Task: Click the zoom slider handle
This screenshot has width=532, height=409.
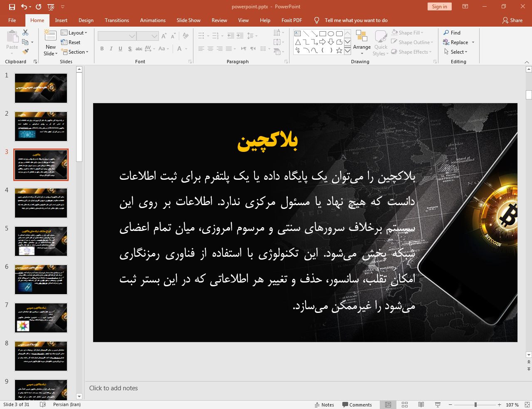Action: point(475,405)
